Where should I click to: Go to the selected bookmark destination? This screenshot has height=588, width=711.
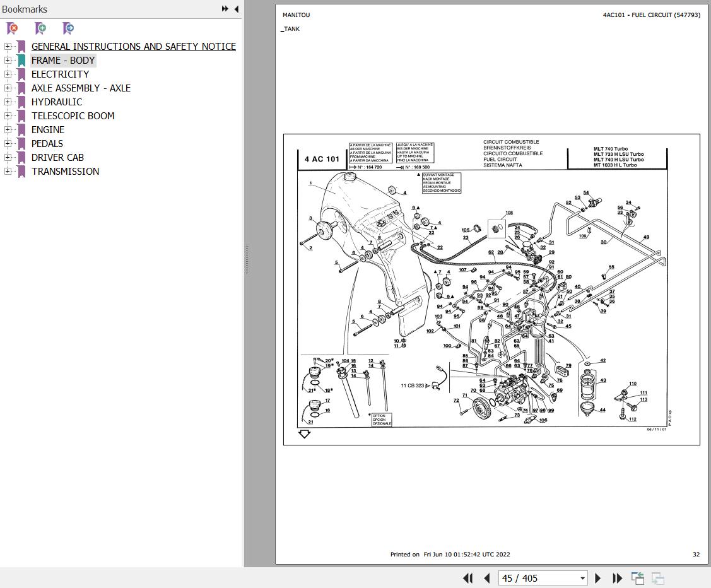click(67, 28)
